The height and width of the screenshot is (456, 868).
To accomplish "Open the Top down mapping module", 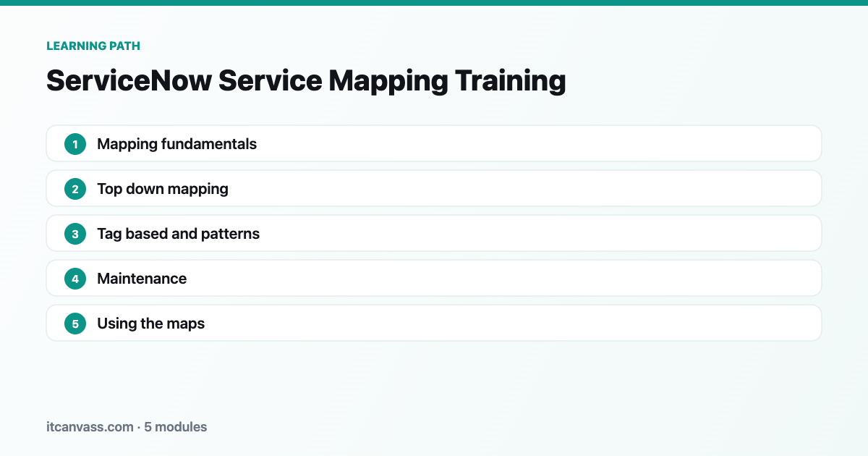I will pyautogui.click(x=434, y=188).
